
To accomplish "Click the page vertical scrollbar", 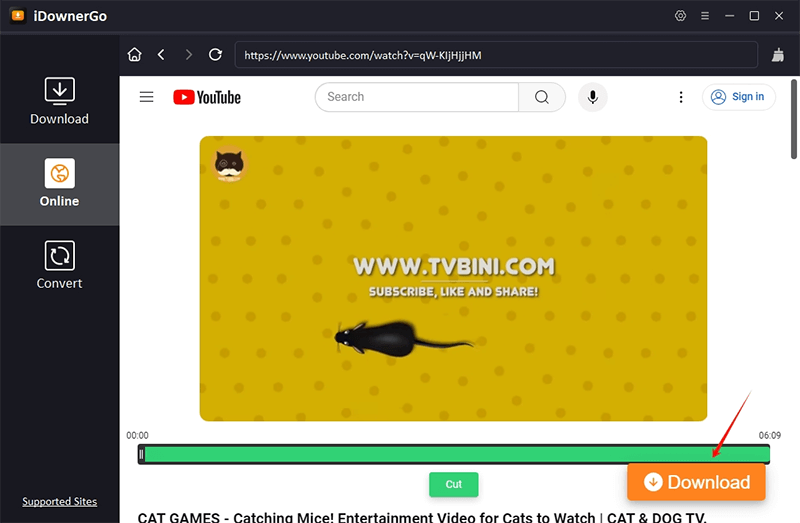I will coord(794,119).
